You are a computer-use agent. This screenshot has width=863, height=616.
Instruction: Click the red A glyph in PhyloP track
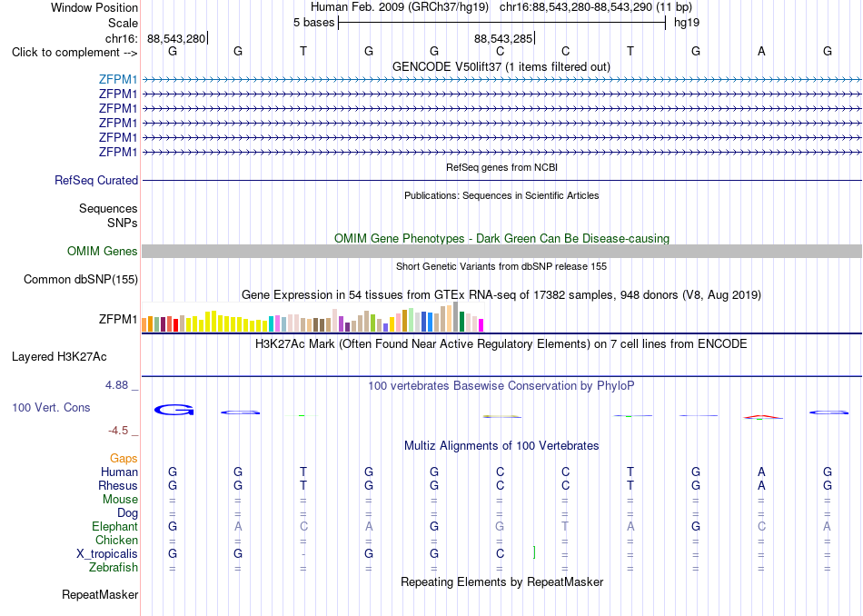point(762,417)
